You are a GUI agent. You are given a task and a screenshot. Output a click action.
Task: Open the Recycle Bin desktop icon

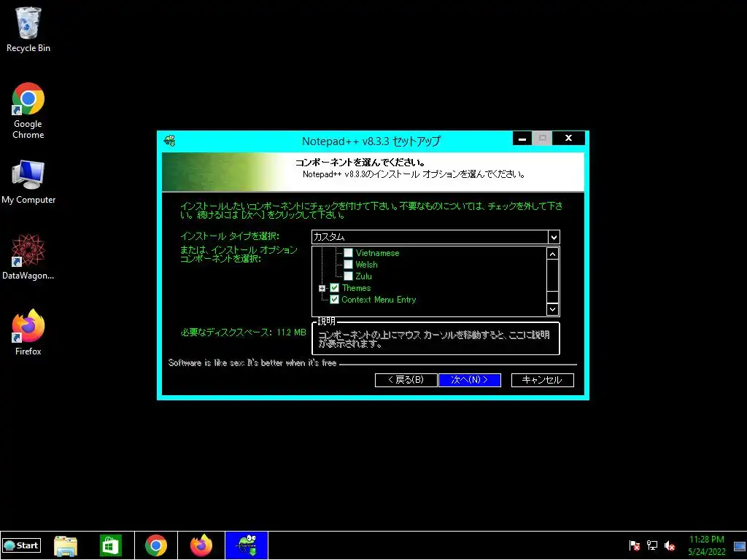coord(28,29)
